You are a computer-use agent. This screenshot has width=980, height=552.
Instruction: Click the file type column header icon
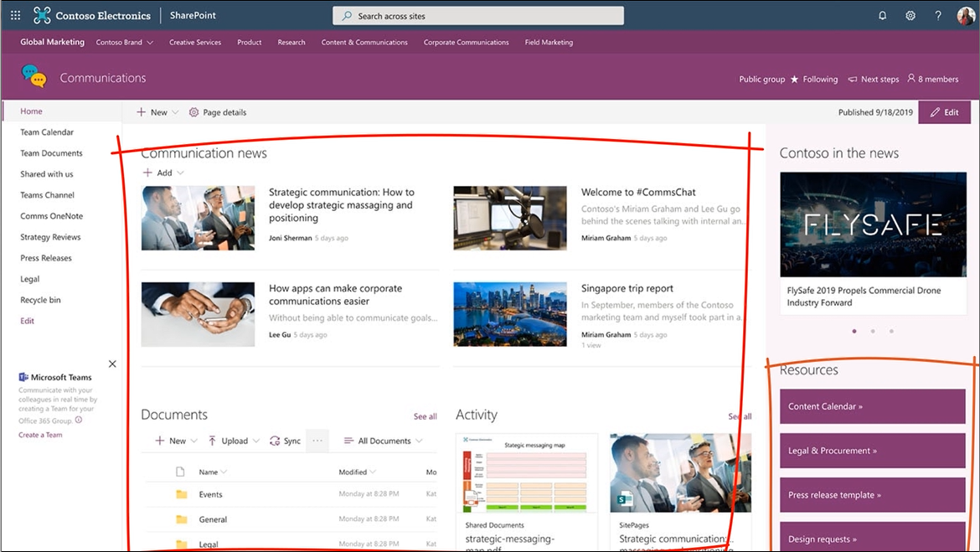(x=180, y=472)
